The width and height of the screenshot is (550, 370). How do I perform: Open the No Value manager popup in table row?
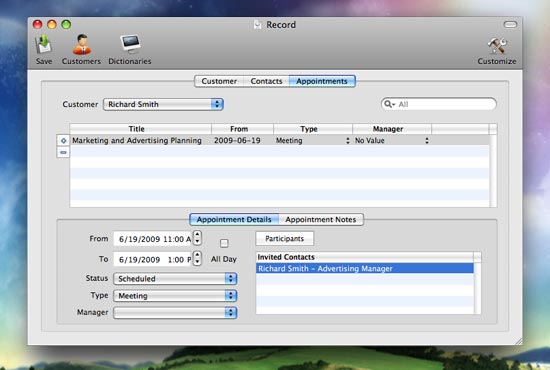pyautogui.click(x=391, y=141)
